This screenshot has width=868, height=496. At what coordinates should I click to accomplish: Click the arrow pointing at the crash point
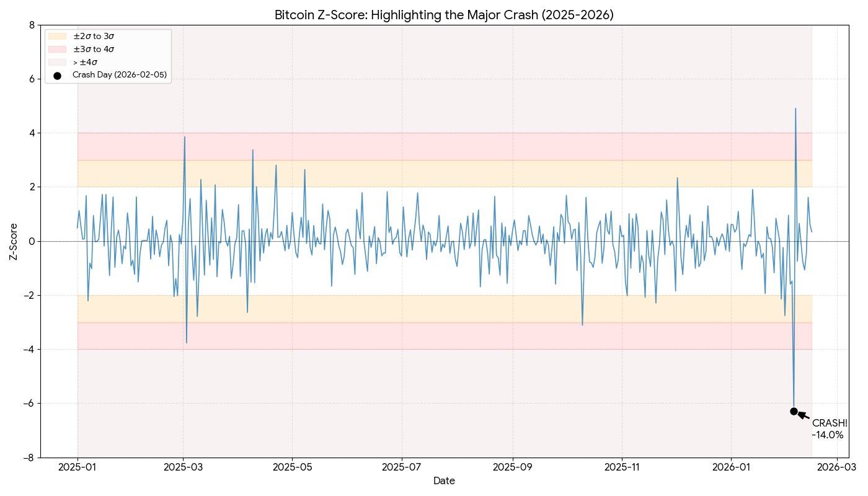pyautogui.click(x=804, y=415)
